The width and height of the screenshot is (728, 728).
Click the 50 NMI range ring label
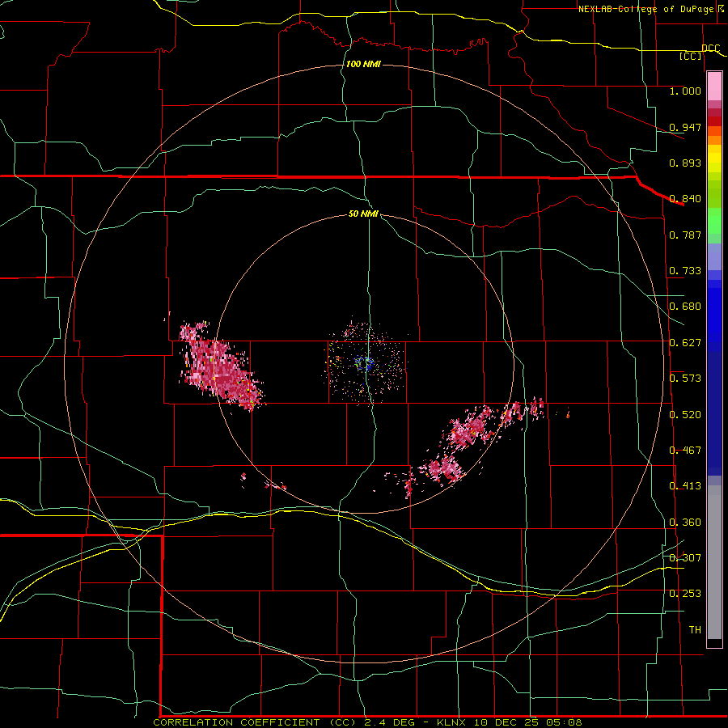pyautogui.click(x=363, y=214)
